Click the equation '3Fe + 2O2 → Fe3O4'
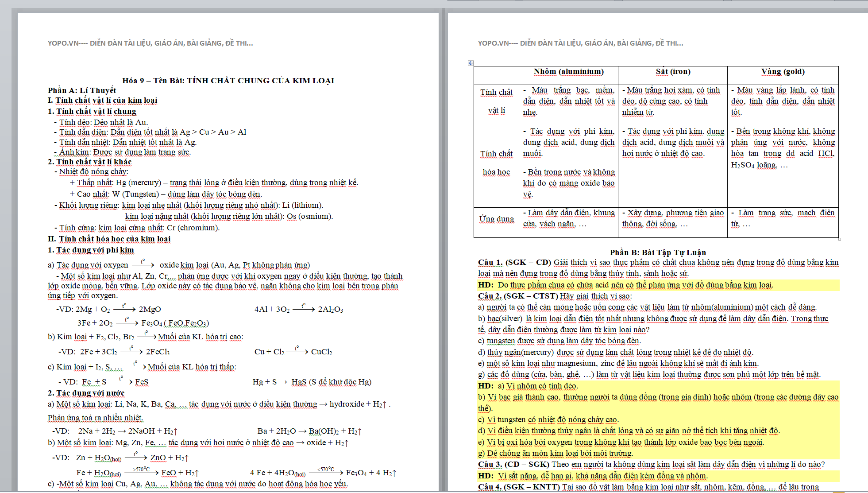This screenshot has height=493, width=868. (x=143, y=322)
